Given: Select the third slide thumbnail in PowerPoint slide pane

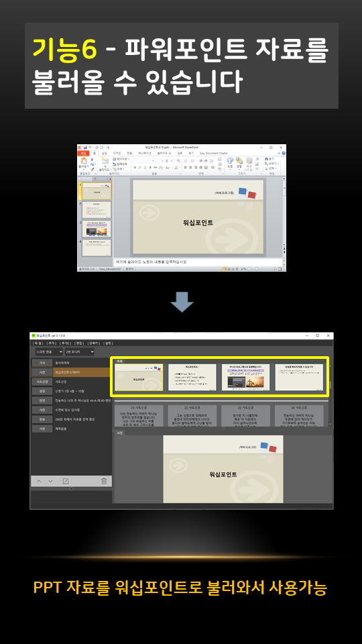Looking at the screenshot, I should pyautogui.click(x=97, y=229).
